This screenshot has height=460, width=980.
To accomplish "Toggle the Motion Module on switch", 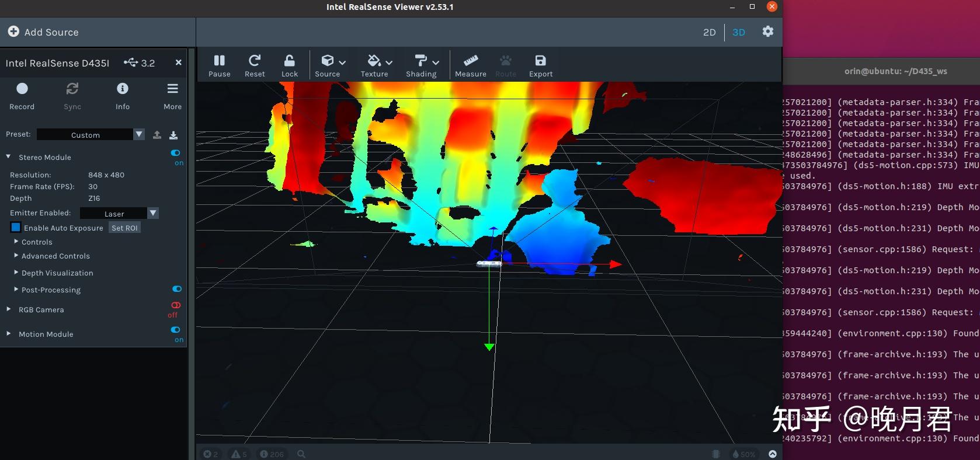I will 175,330.
